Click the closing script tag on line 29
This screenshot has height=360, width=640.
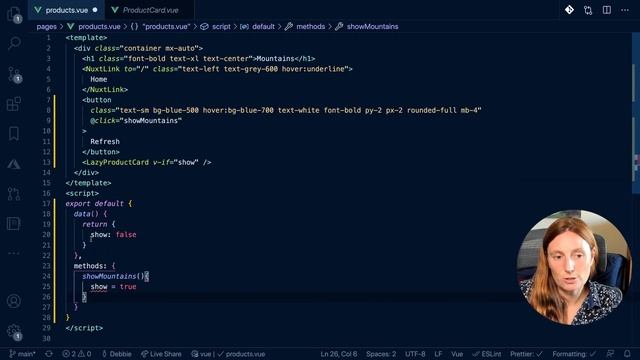pos(84,328)
